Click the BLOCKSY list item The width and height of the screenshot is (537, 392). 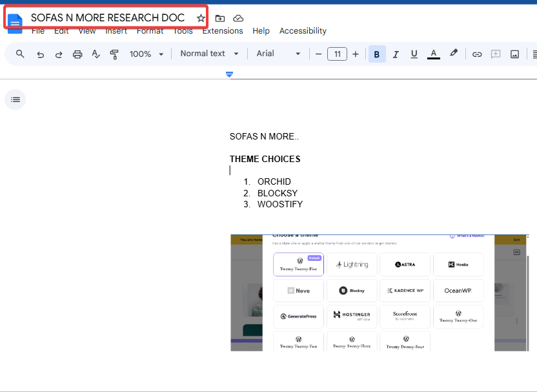[278, 193]
